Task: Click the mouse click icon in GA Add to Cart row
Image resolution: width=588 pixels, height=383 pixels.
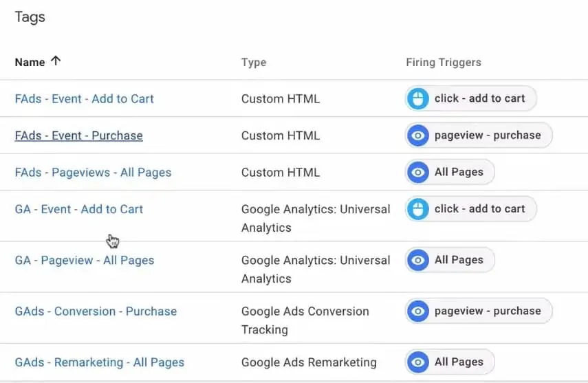Action: click(x=417, y=209)
